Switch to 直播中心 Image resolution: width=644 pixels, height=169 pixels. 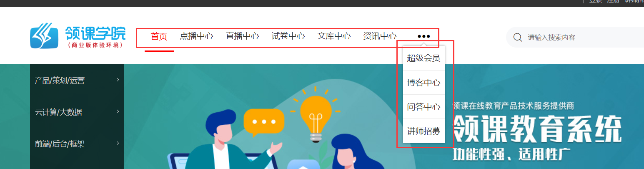242,36
